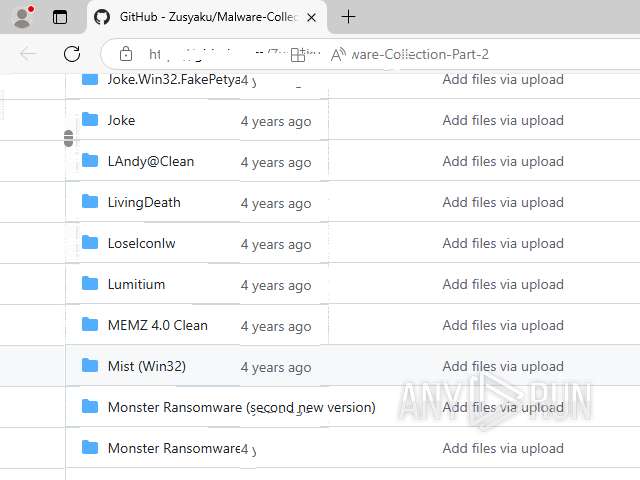Image resolution: width=640 pixels, height=480 pixels.
Task: Open commit message in Lumitium row
Action: coord(503,284)
